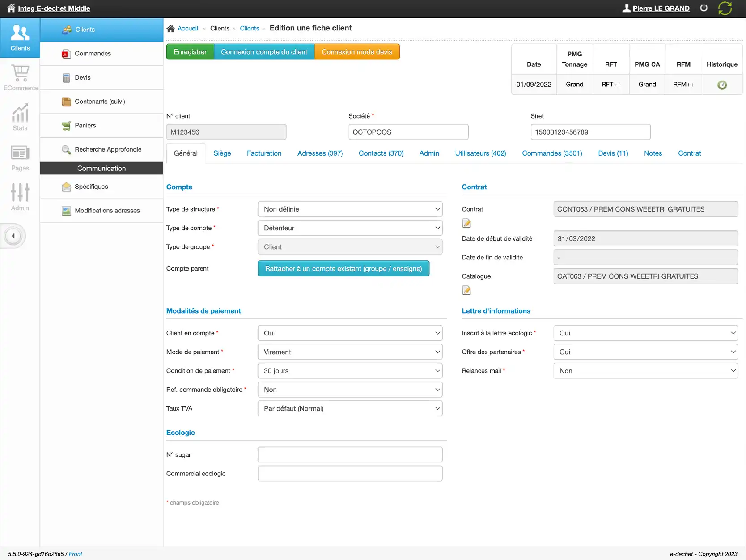The height and width of the screenshot is (560, 746).
Task: Switch to the Commandes (3501) tab
Action: pyautogui.click(x=552, y=153)
